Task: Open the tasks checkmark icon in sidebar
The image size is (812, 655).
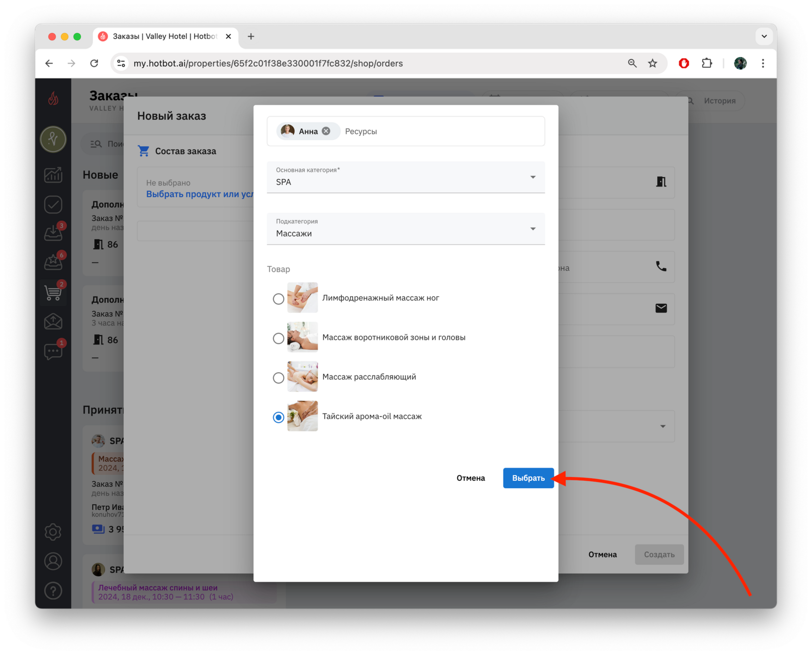Action: point(53,204)
